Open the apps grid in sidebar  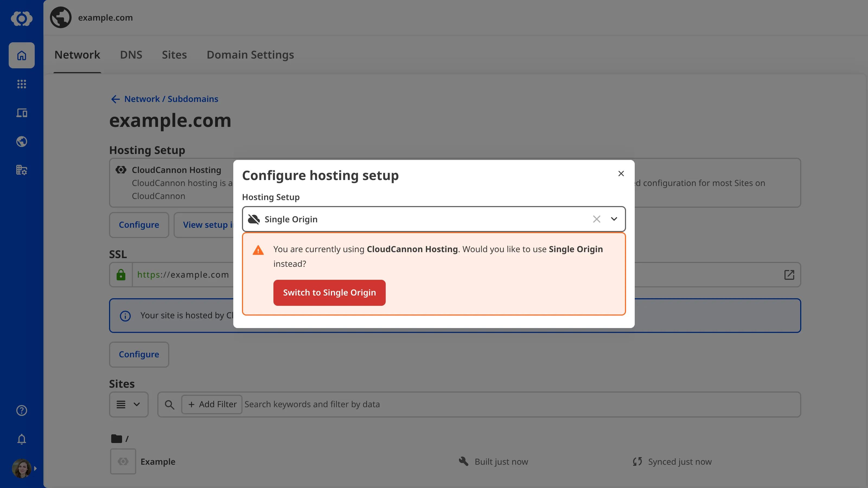coord(22,84)
